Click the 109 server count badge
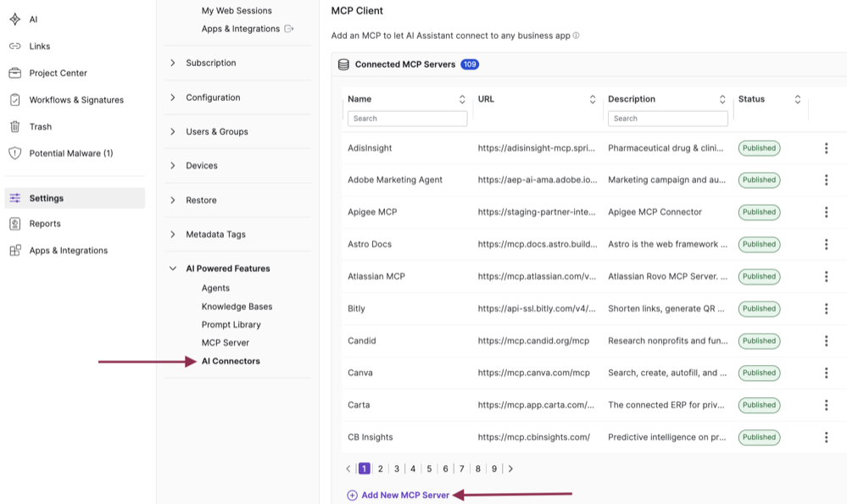 pos(470,64)
